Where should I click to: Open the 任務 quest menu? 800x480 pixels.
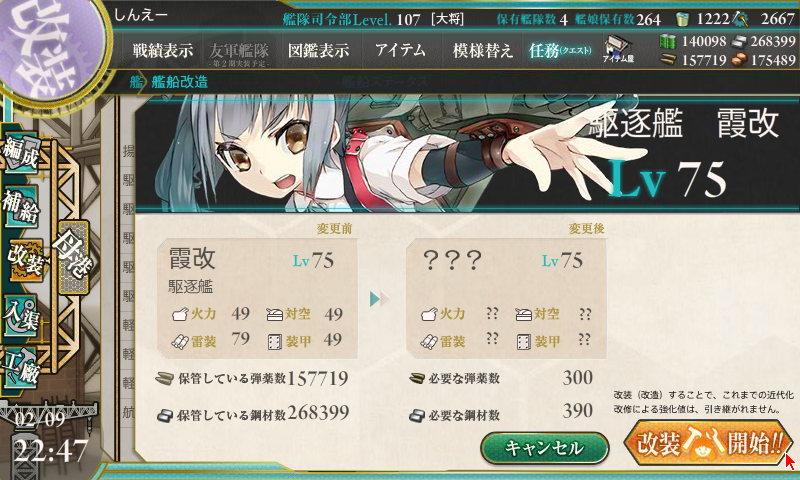click(x=560, y=50)
